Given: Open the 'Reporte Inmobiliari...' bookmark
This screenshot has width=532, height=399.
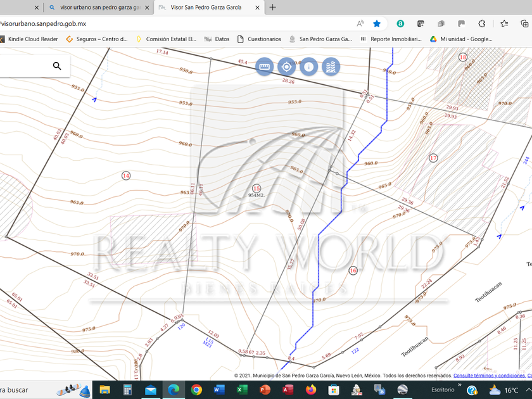Looking at the screenshot, I should pyautogui.click(x=391, y=39).
